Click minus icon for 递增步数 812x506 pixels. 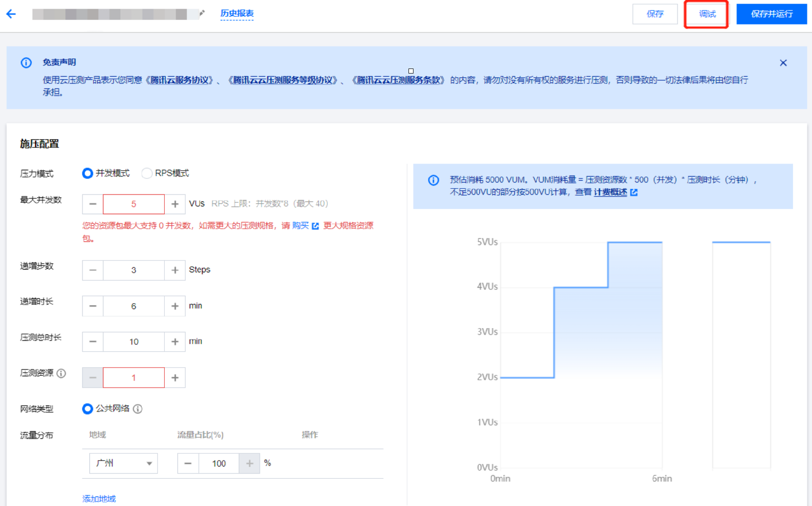pos(93,270)
